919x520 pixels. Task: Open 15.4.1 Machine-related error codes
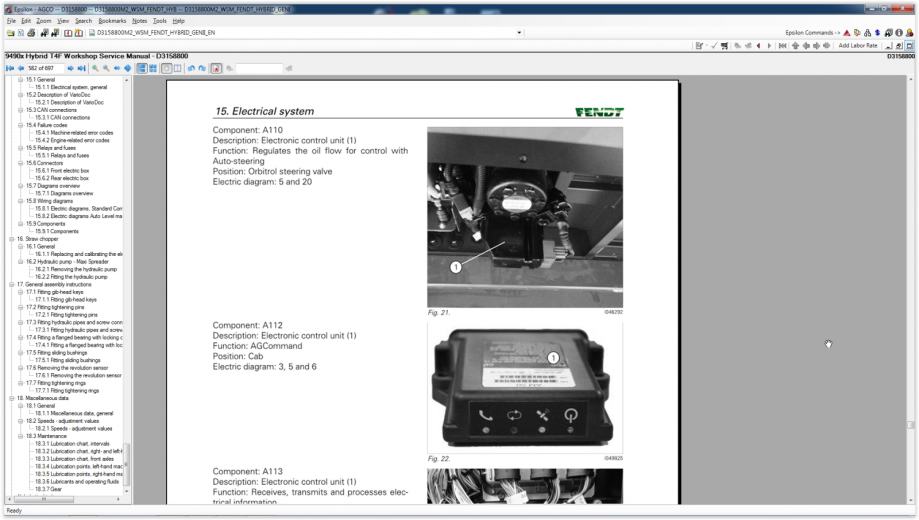pyautogui.click(x=74, y=132)
